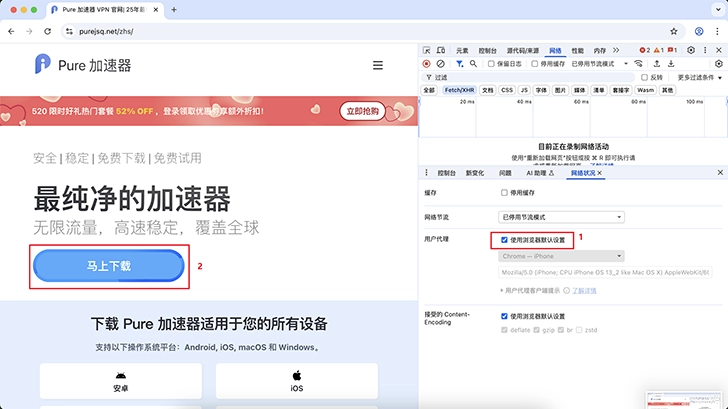Select iOS download card

click(x=297, y=381)
